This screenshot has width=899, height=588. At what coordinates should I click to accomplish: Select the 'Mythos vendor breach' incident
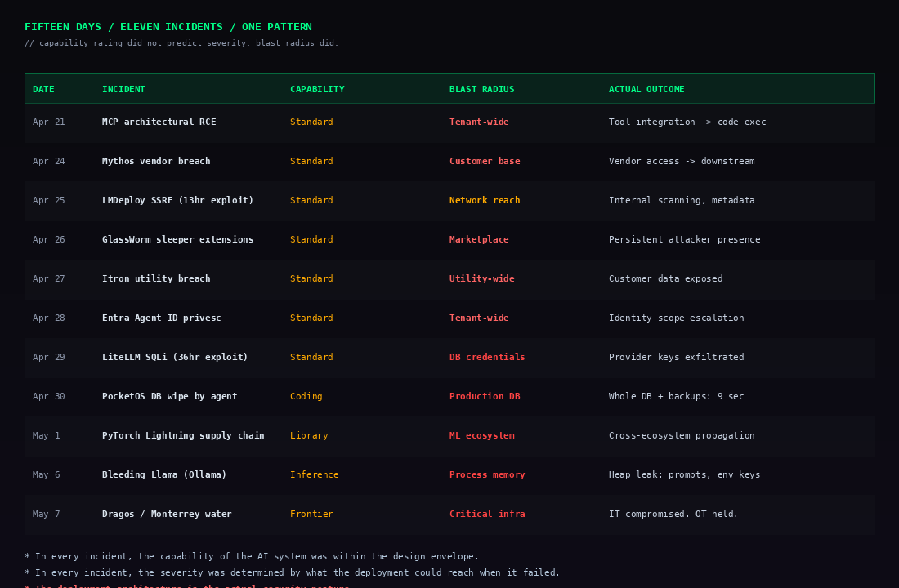click(156, 161)
